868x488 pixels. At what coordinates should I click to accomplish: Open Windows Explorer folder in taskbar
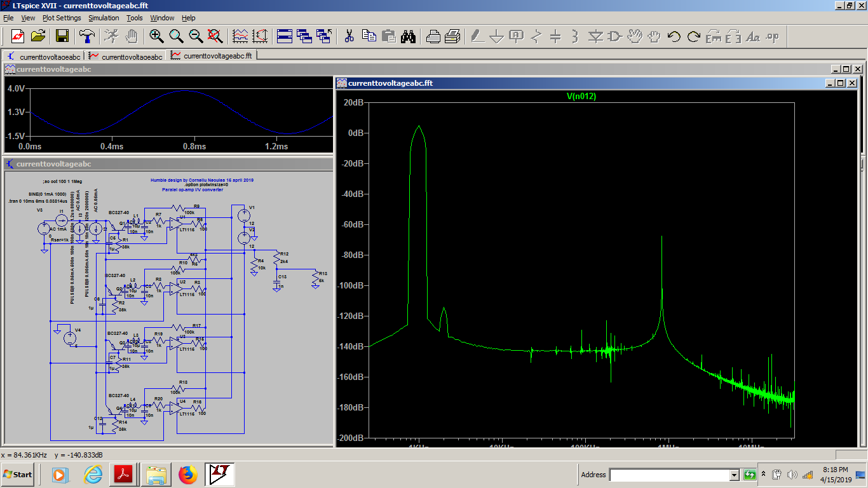tap(156, 475)
